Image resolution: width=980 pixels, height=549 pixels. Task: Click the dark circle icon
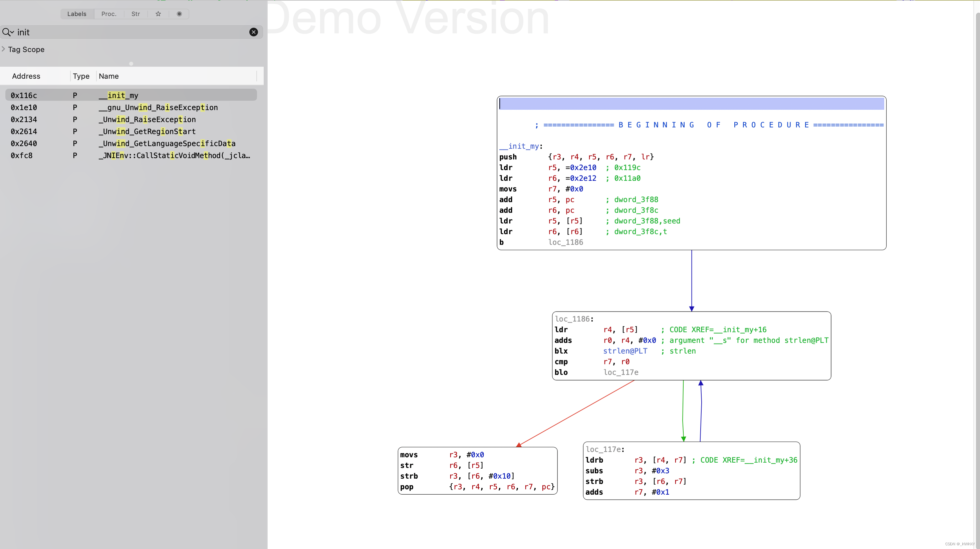tap(178, 13)
